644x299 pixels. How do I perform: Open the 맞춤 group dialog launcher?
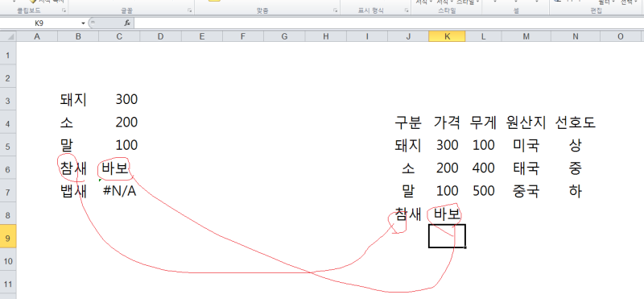(x=336, y=10)
